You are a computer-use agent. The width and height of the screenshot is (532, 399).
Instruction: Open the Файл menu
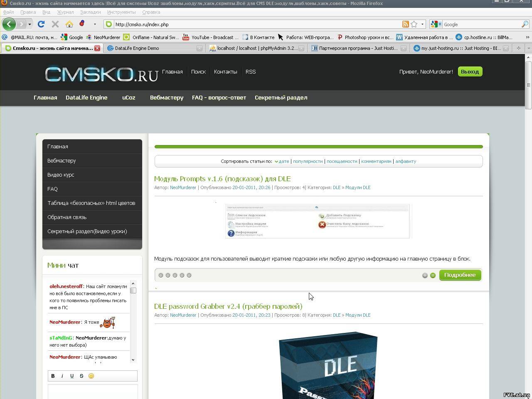(8, 12)
